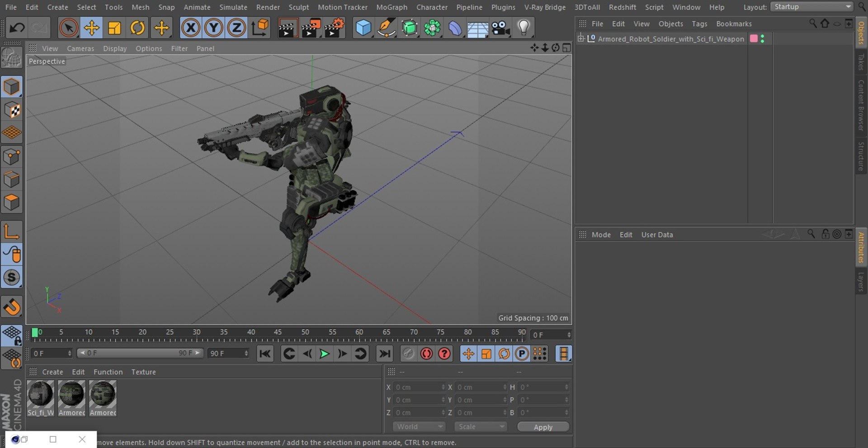Enable Workplane mode grid icon

[12, 133]
